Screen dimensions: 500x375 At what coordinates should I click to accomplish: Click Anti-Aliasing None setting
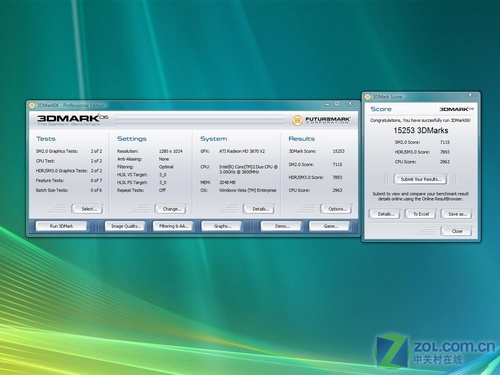143,159
